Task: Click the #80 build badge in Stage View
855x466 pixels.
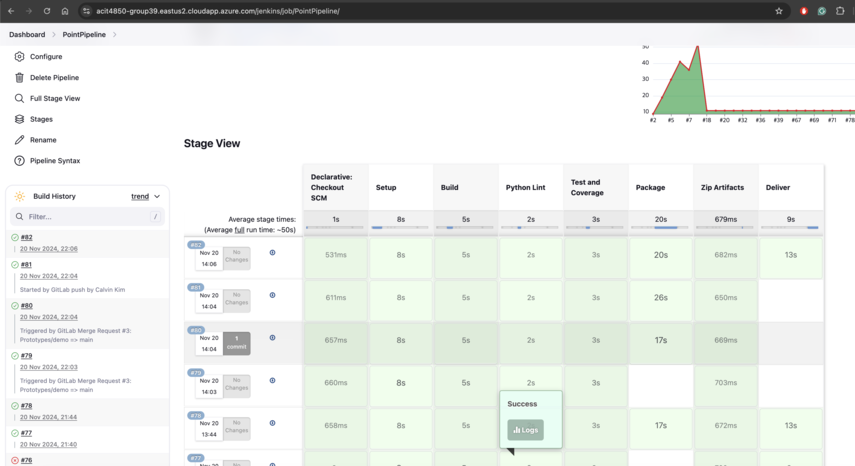Action: coord(196,330)
